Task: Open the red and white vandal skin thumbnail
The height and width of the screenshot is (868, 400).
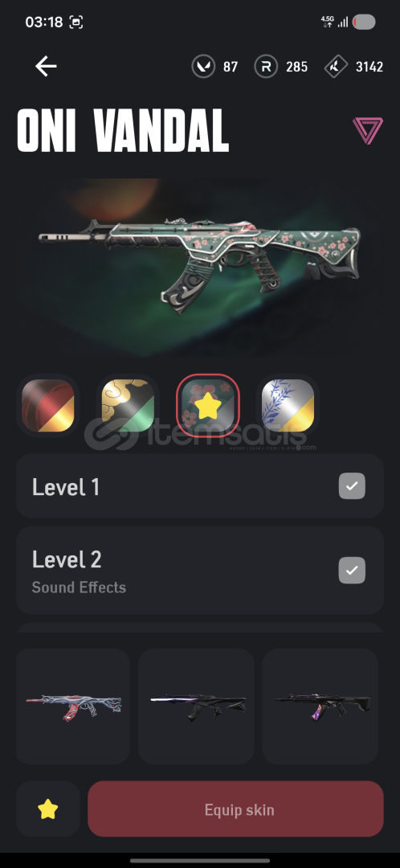Action: click(x=73, y=706)
